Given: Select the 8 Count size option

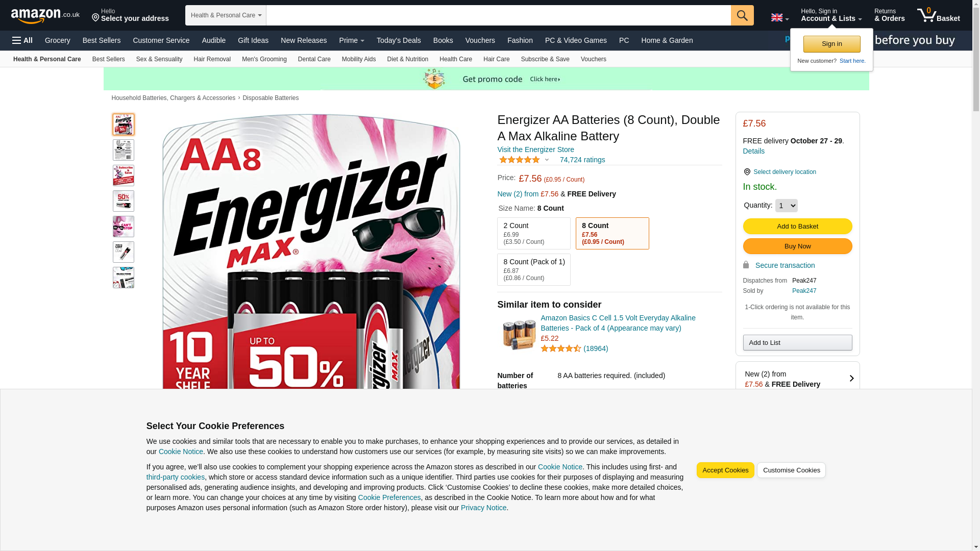Looking at the screenshot, I should [x=612, y=234].
